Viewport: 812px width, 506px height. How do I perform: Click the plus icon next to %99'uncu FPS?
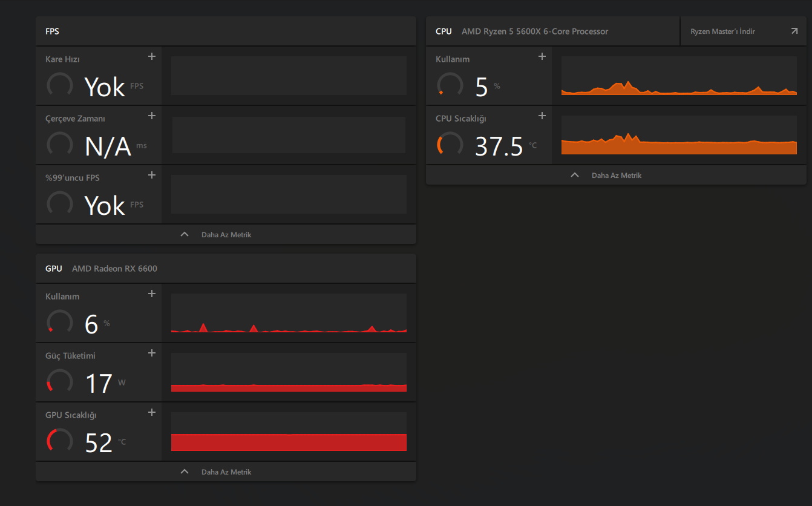coord(152,175)
